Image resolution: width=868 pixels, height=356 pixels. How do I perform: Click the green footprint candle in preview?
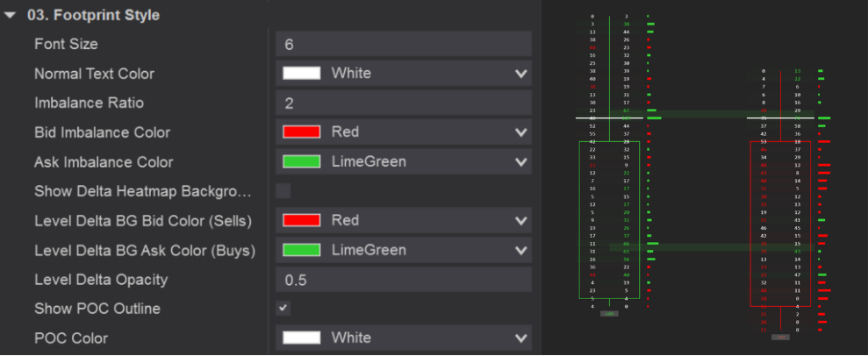(x=608, y=219)
